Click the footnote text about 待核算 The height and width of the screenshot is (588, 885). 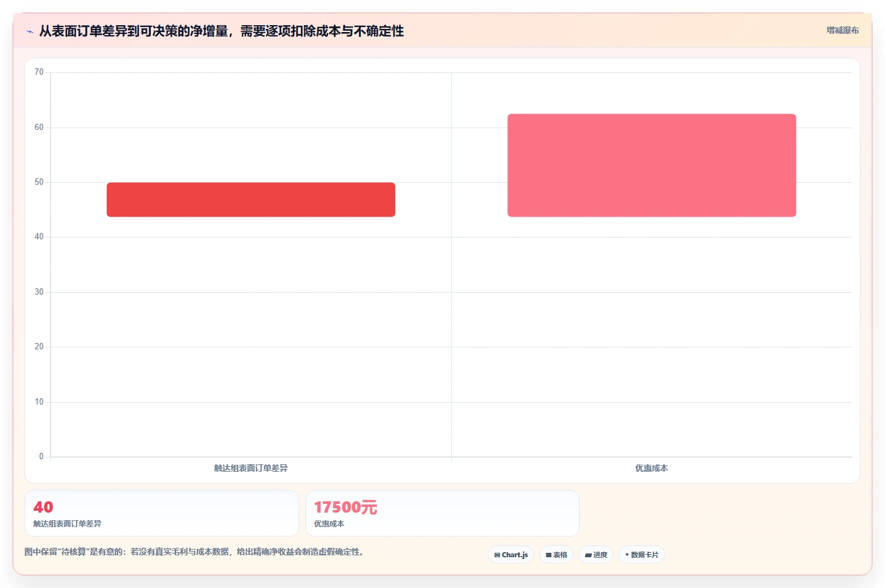[194, 552]
